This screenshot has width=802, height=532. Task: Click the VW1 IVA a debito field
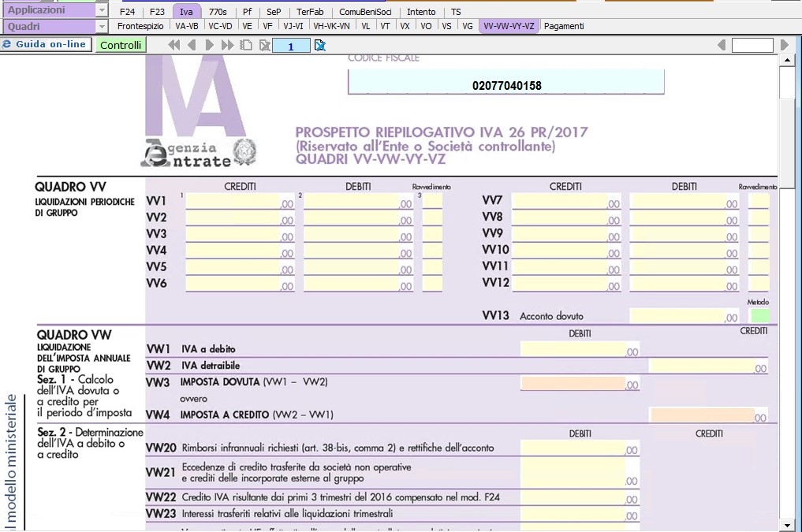pos(580,349)
